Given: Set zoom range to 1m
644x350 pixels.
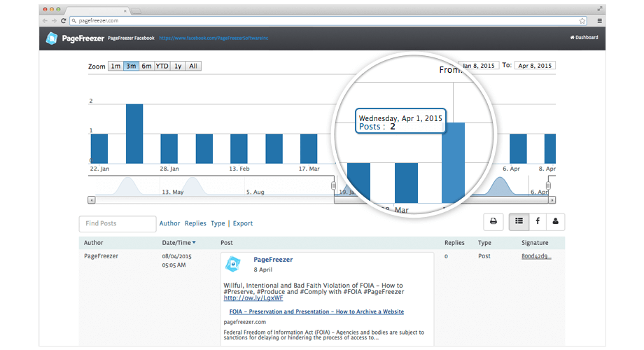Looking at the screenshot, I should [115, 66].
